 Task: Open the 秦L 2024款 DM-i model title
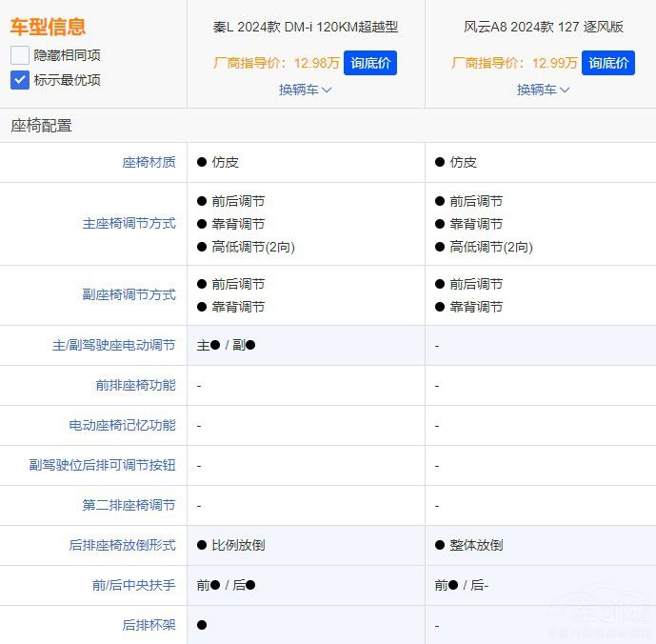(x=305, y=27)
